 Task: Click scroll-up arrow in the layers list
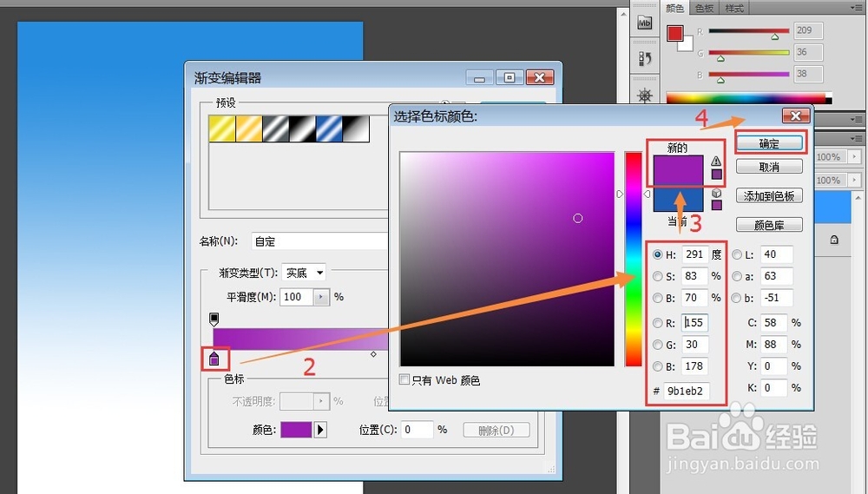858,196
